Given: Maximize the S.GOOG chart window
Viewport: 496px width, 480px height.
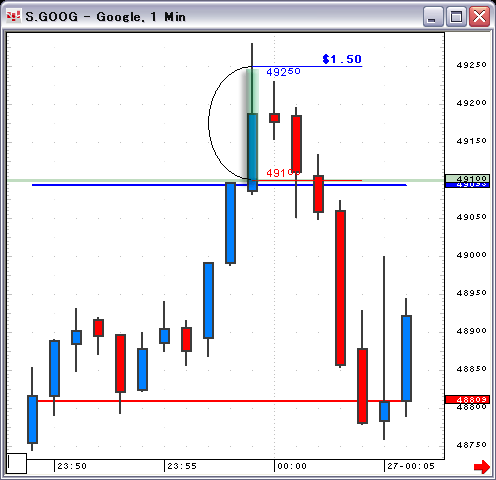Looking at the screenshot, I should pos(456,16).
